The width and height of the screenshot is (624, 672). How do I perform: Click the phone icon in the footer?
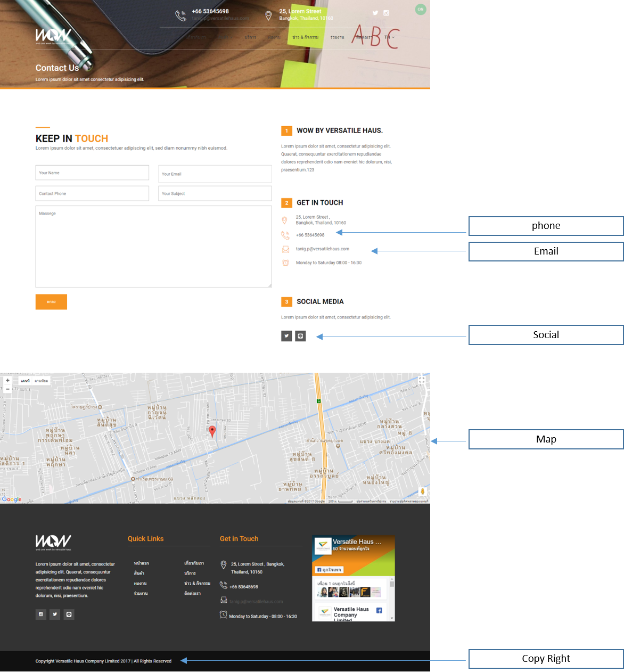pos(224,585)
